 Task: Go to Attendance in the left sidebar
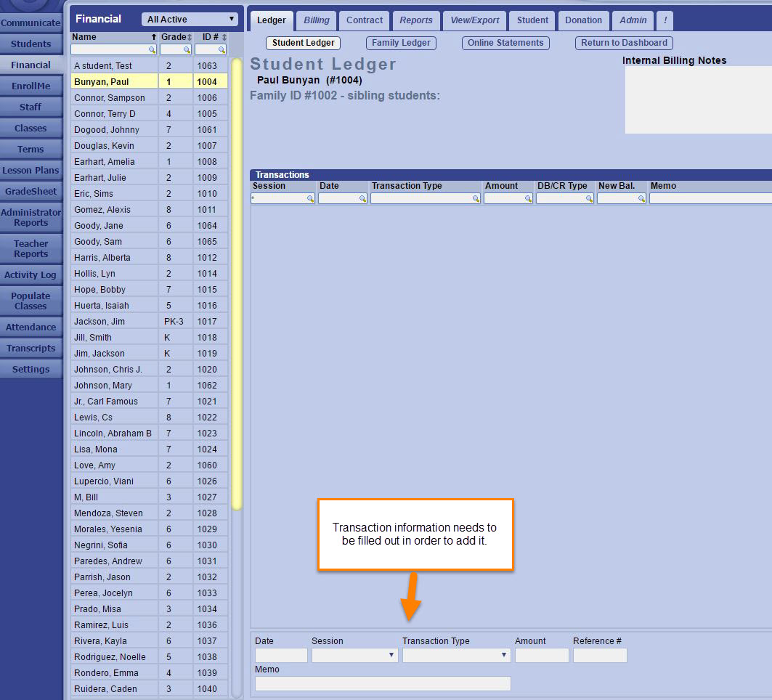click(31, 327)
